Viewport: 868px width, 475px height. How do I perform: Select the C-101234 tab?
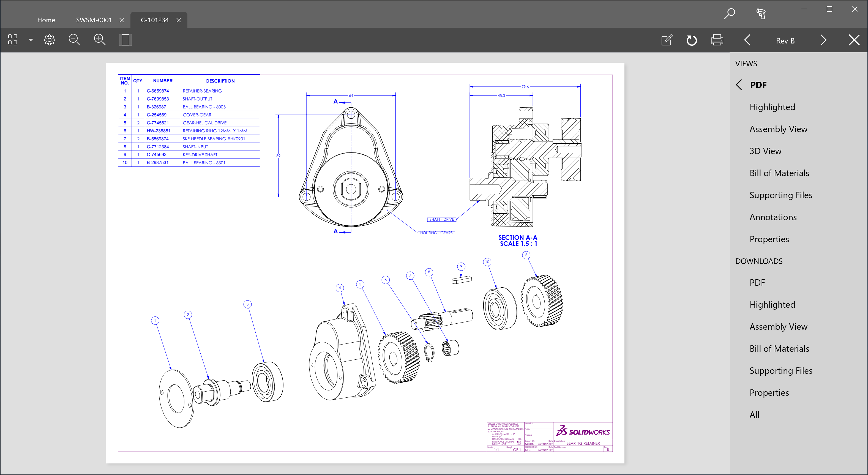(155, 20)
